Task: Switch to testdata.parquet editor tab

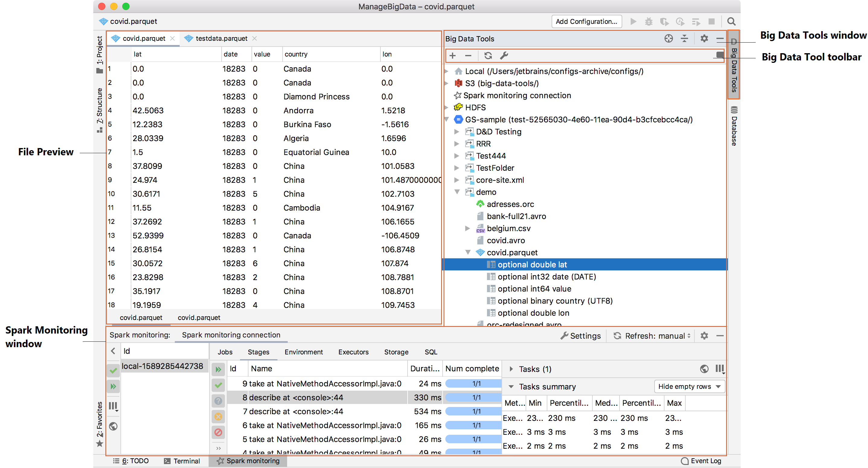Action: (x=221, y=38)
